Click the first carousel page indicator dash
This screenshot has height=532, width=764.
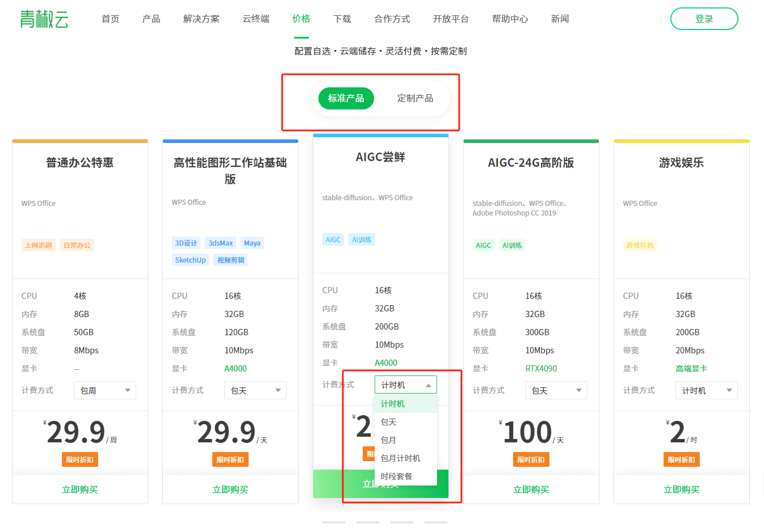(334, 522)
